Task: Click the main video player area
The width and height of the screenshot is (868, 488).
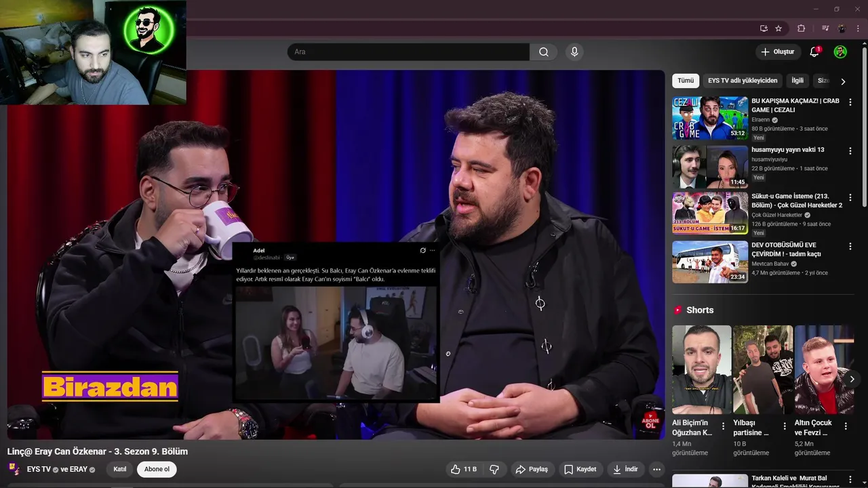Action: tap(336, 254)
